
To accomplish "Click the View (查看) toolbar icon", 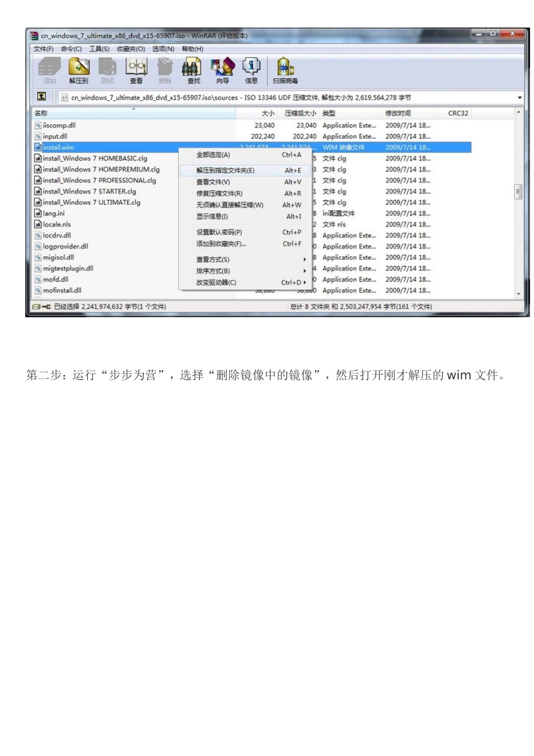I will 136,70.
